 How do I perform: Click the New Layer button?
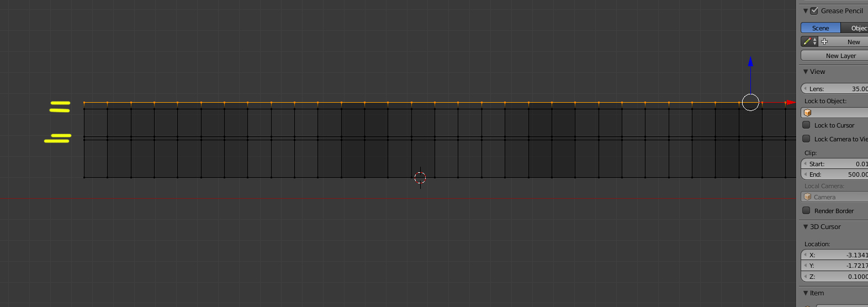834,55
